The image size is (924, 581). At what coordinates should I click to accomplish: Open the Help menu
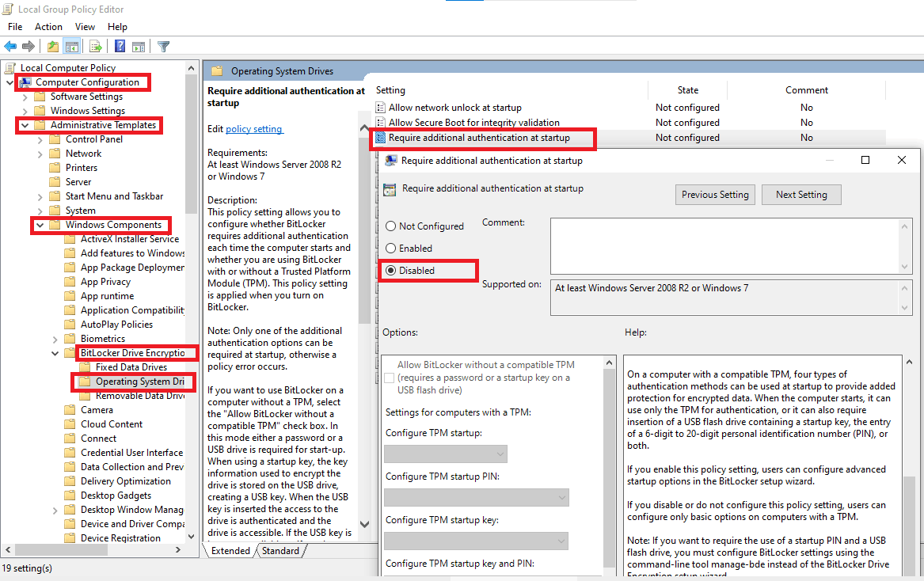tap(117, 26)
